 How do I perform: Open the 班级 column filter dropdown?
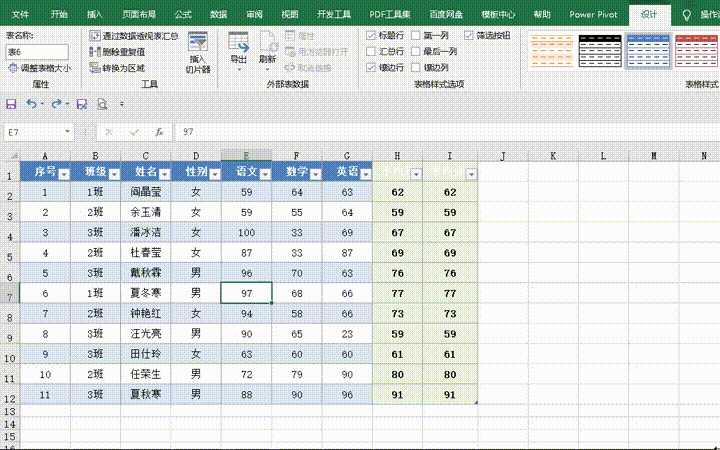point(114,174)
